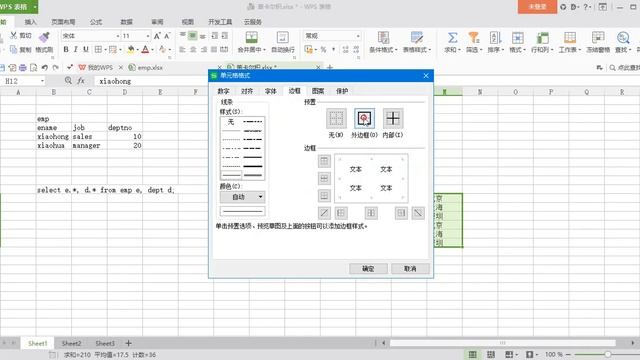Click the zoom slider in status bar

click(608, 354)
